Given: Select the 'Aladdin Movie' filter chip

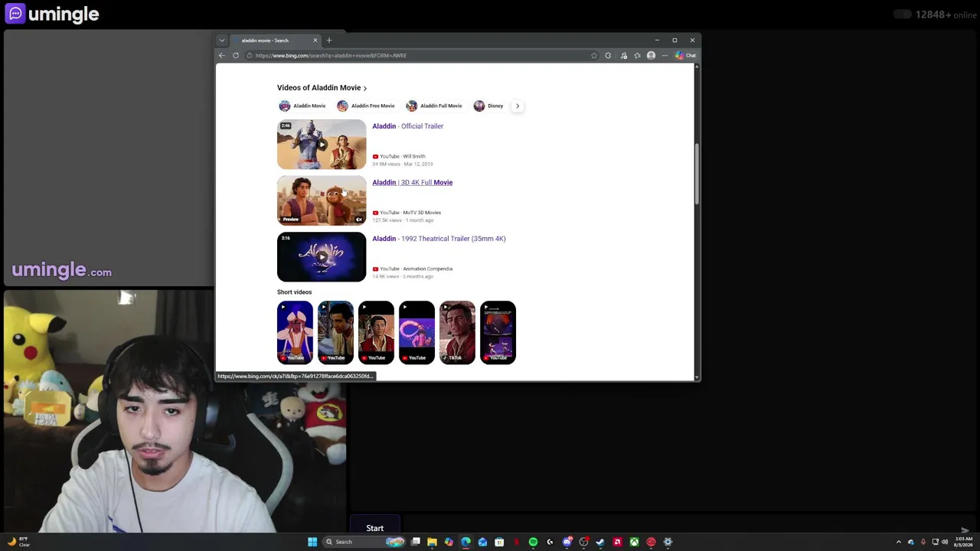Looking at the screenshot, I should coord(302,106).
